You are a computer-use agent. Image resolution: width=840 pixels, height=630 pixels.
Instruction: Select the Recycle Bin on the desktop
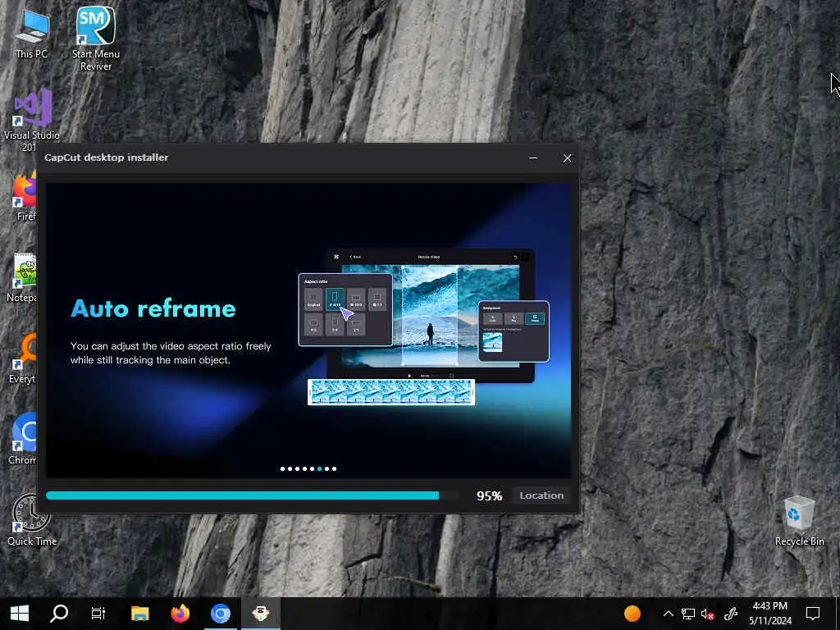(x=799, y=519)
